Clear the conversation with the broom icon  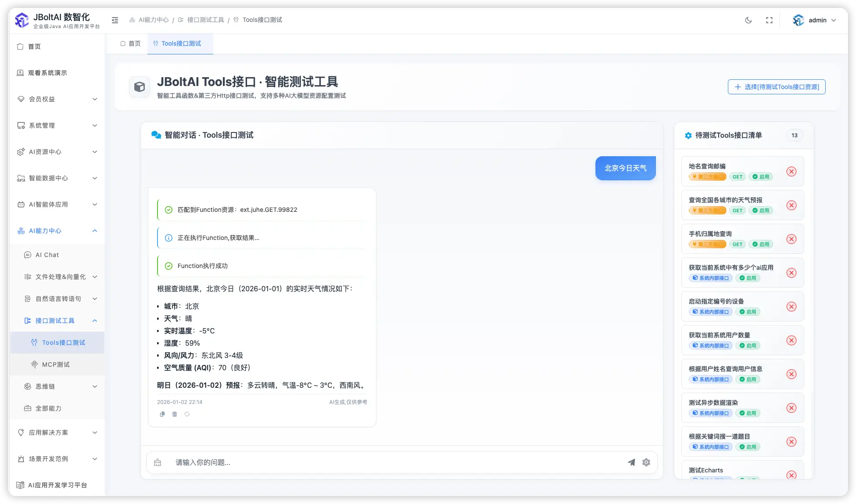158,462
